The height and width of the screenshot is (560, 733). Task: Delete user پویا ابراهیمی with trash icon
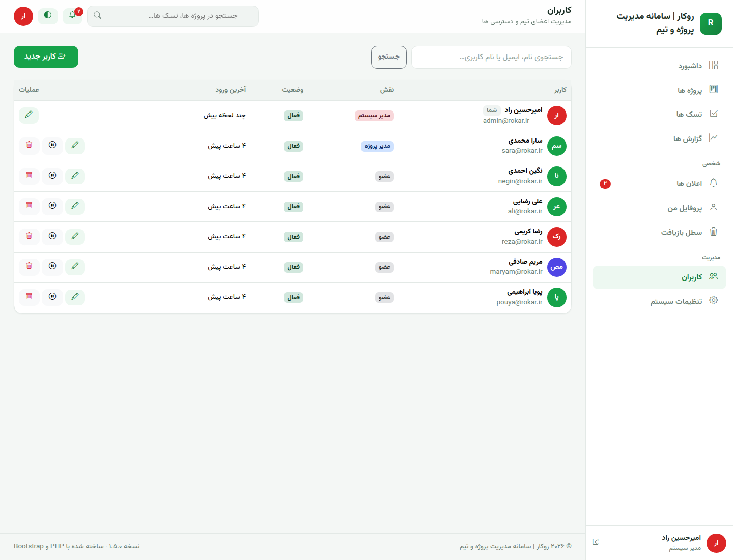(x=29, y=297)
